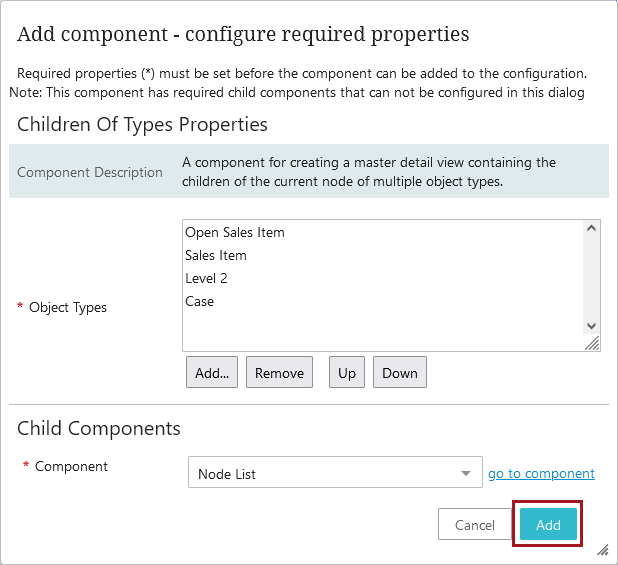Viewport: 618px width, 565px height.
Task: Confirm with the blue Add button
Action: point(548,524)
